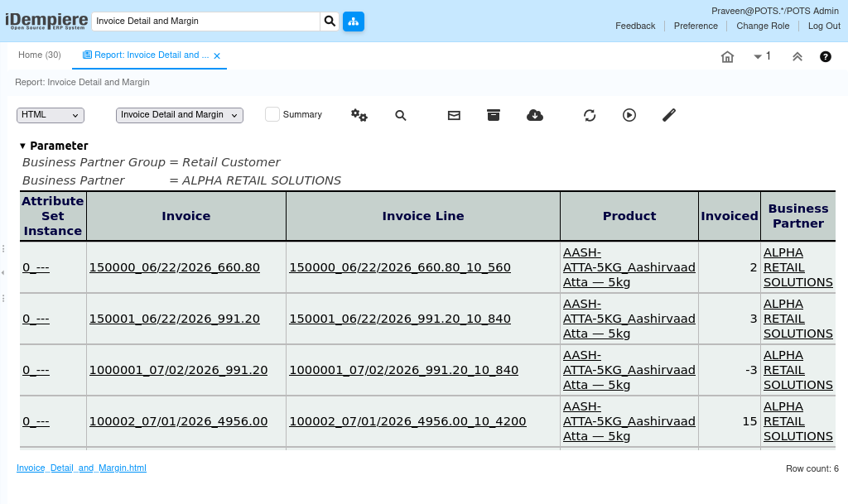The height and width of the screenshot is (504, 848).
Task: Open invoice 150000_06/22/2026_660.80 link
Action: [174, 267]
